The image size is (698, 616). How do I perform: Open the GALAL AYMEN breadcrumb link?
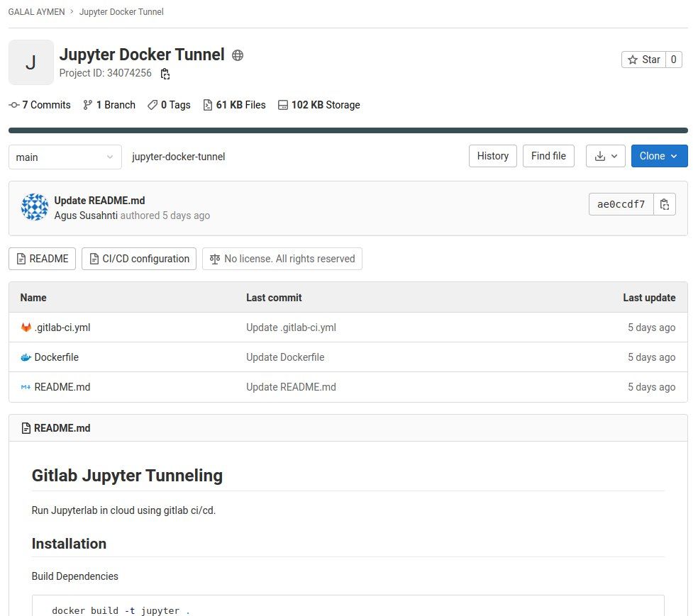37,12
